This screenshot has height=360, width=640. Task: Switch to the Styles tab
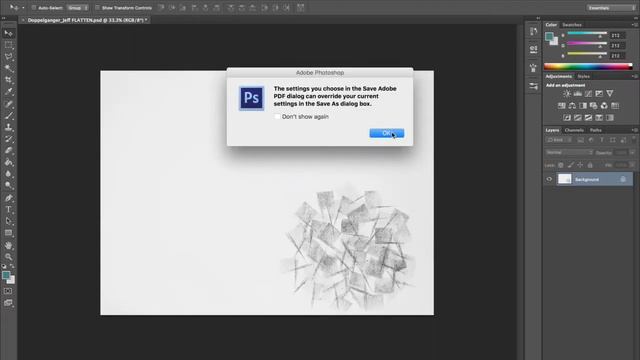[583, 76]
